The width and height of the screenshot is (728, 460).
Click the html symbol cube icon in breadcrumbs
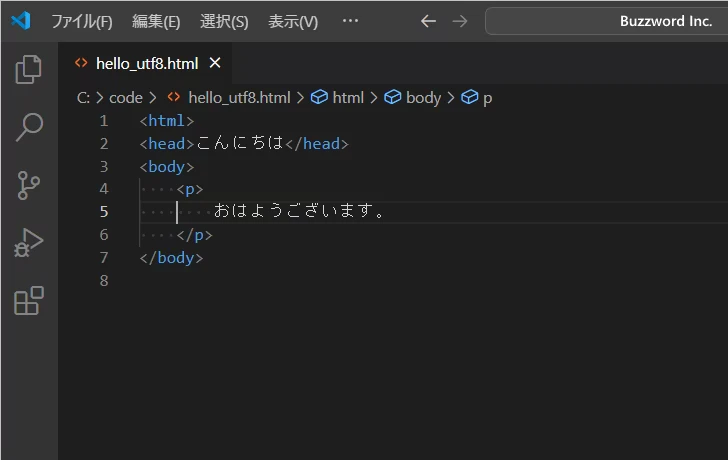(319, 97)
